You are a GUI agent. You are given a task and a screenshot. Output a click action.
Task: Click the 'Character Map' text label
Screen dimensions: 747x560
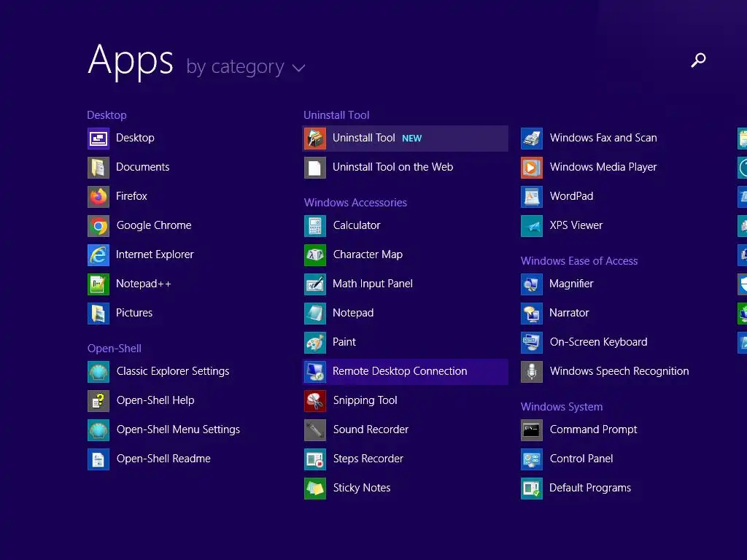(x=368, y=254)
